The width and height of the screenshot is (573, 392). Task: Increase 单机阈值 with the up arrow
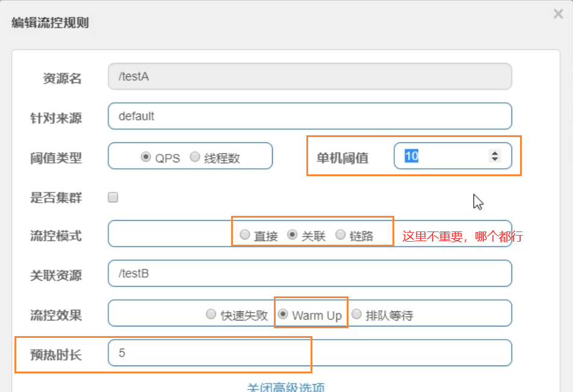[x=494, y=153]
